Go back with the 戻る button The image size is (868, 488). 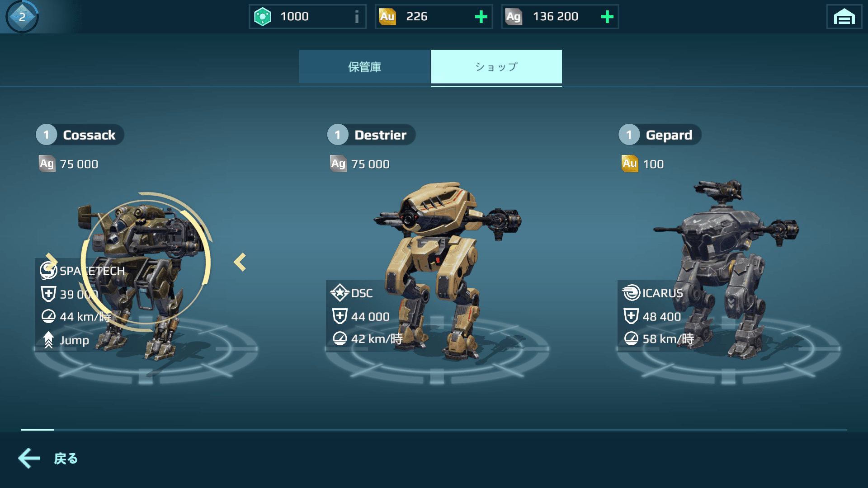(48, 458)
